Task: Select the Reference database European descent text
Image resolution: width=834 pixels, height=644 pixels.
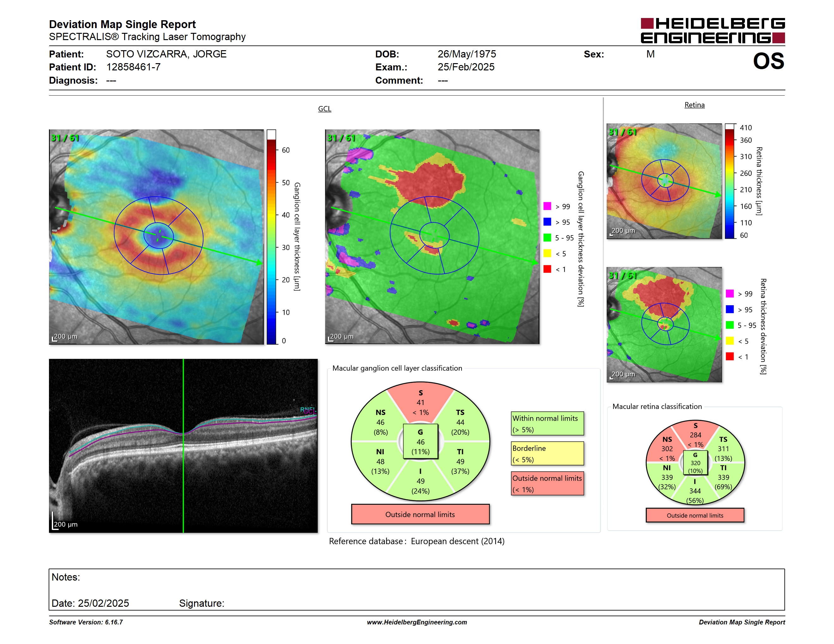Action: (x=417, y=541)
